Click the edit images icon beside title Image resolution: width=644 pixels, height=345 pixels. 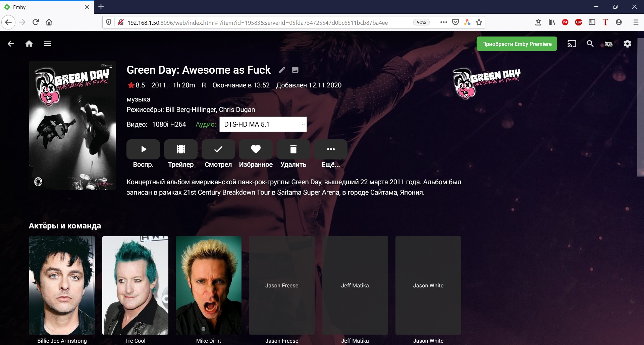295,70
